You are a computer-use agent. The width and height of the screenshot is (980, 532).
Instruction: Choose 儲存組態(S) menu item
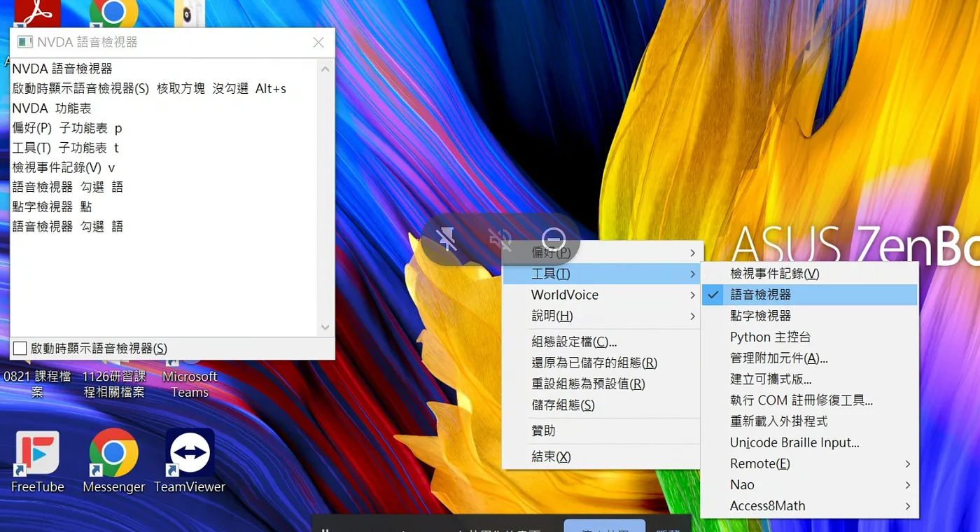point(602,405)
